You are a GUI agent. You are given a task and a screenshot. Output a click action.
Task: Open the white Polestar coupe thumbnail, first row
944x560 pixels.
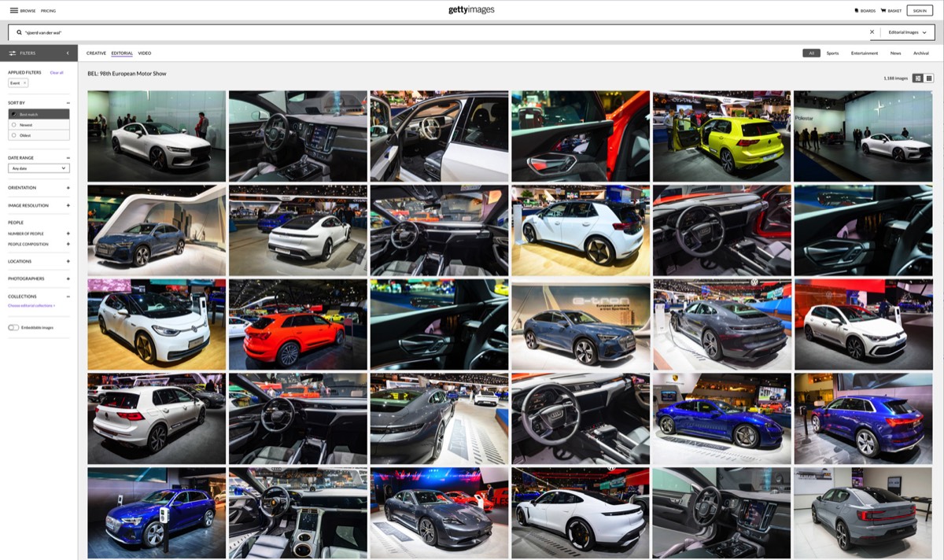(x=157, y=136)
